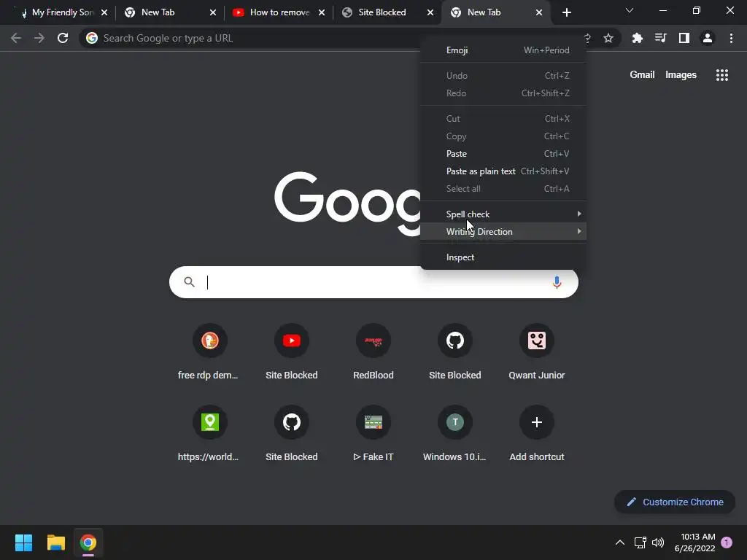Choose Emoji from the context menu
This screenshot has width=747, height=560.
point(503,50)
